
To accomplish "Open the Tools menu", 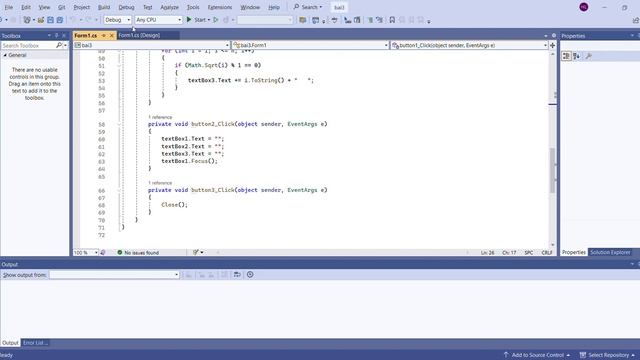I will (193, 7).
